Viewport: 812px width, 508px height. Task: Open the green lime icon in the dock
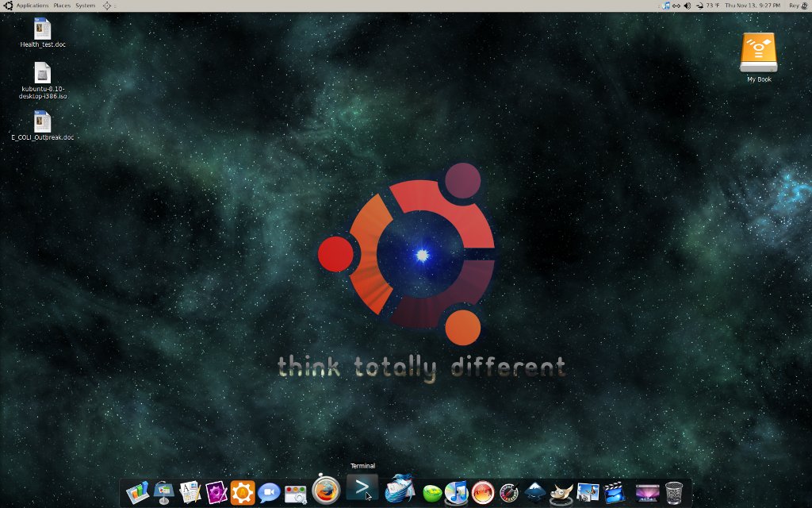point(432,494)
